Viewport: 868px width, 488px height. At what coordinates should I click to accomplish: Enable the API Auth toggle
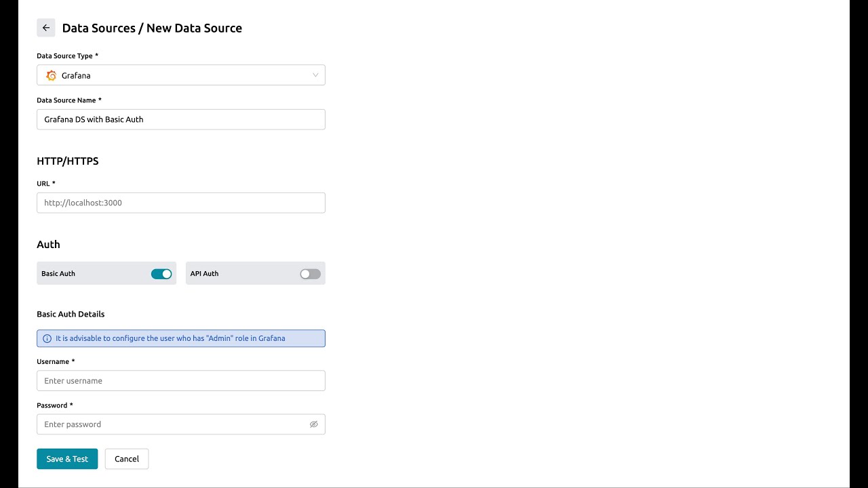pos(310,274)
